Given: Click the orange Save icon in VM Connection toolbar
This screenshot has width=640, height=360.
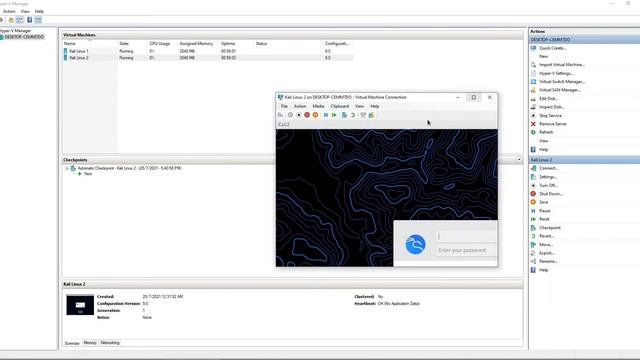Looking at the screenshot, I should pos(315,115).
